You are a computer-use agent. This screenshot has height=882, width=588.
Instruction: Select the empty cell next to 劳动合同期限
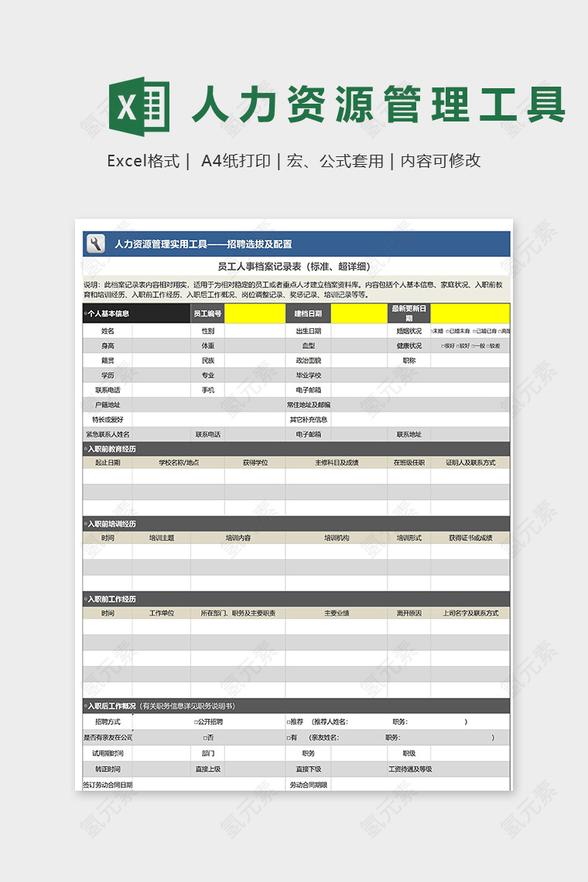point(420,785)
